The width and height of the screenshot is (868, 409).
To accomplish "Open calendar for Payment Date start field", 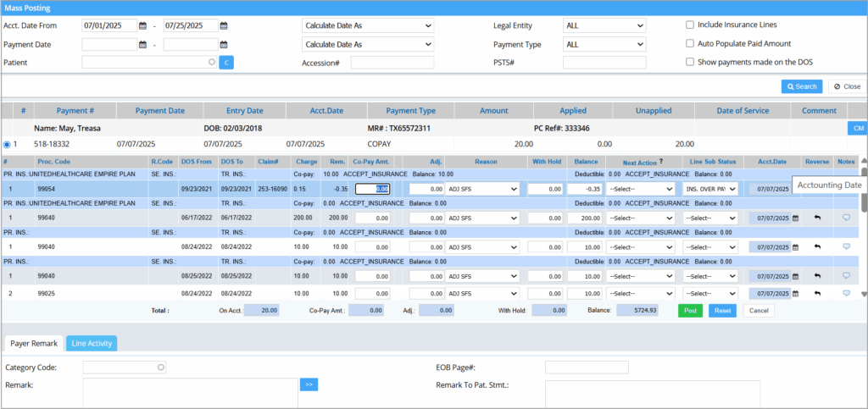I will tap(142, 44).
